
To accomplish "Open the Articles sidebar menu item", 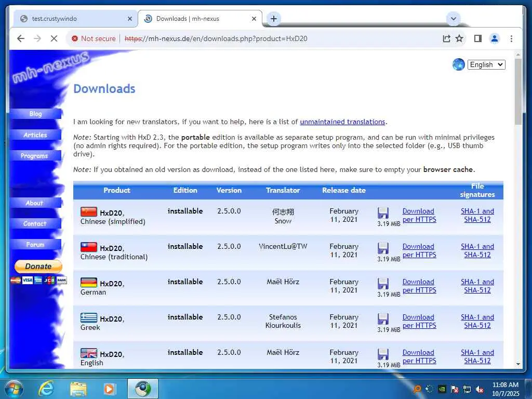I will [36, 135].
